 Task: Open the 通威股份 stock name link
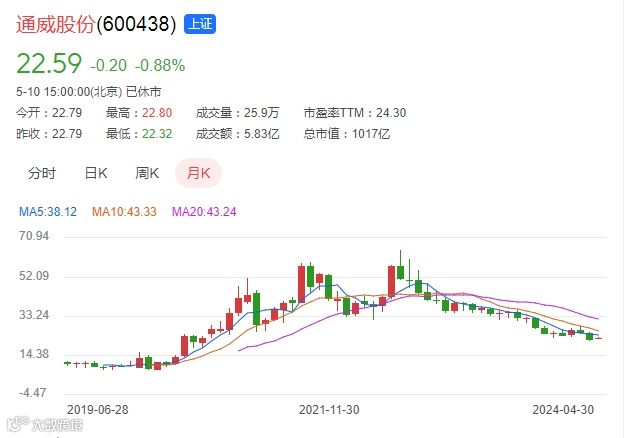tap(55, 24)
